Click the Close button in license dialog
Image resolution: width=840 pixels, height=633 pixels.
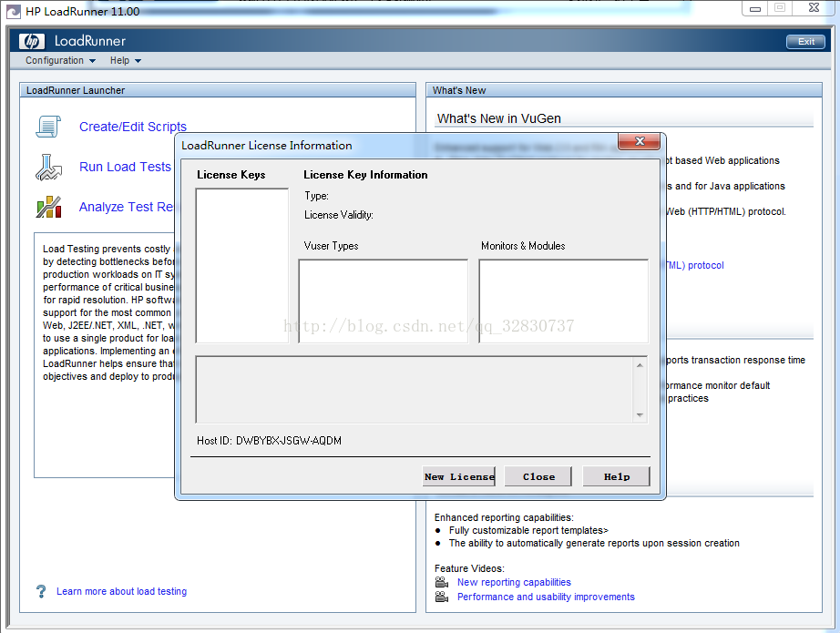538,476
